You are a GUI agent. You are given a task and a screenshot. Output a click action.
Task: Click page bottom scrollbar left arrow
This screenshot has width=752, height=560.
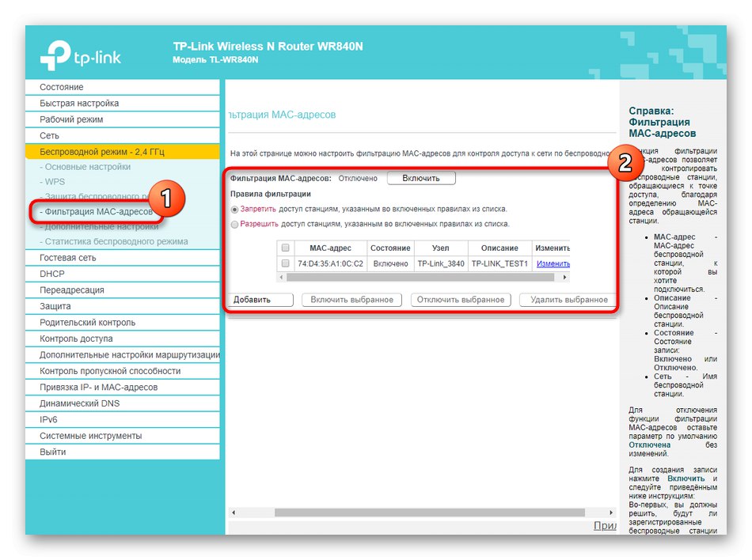[x=234, y=512]
